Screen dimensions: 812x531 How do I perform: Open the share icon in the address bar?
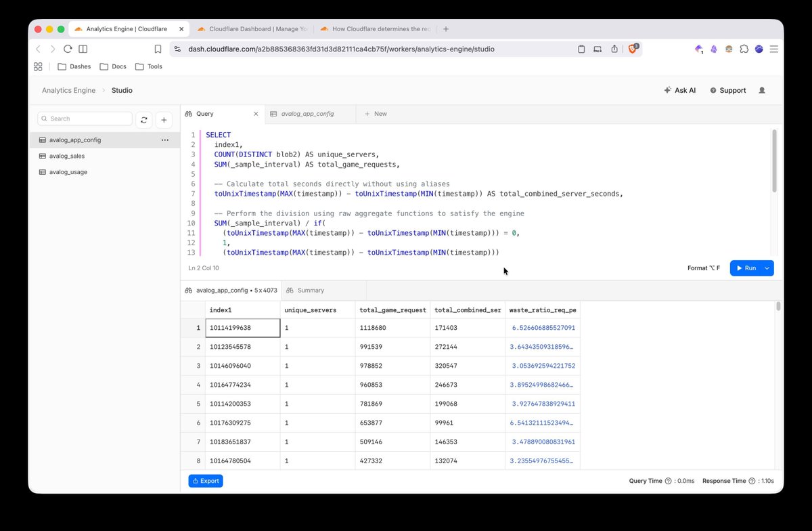[614, 49]
